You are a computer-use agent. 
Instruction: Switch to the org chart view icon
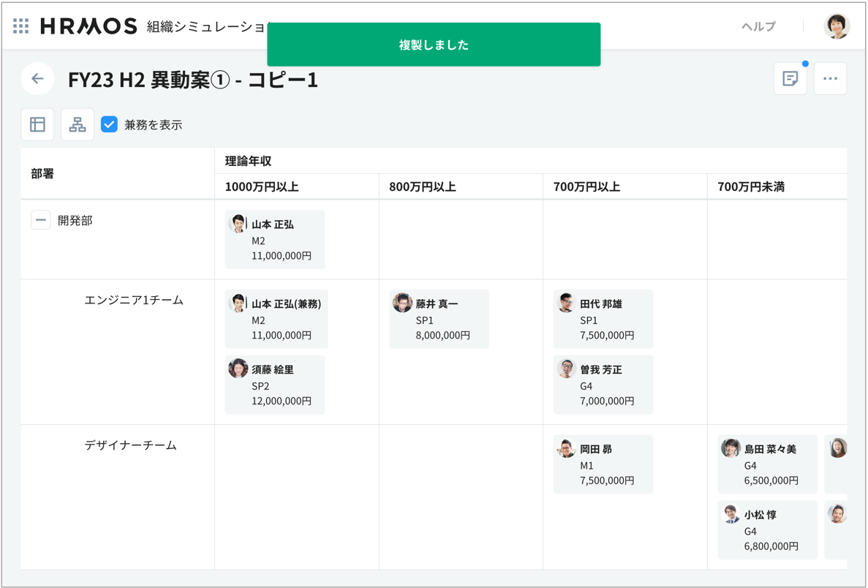[78, 124]
